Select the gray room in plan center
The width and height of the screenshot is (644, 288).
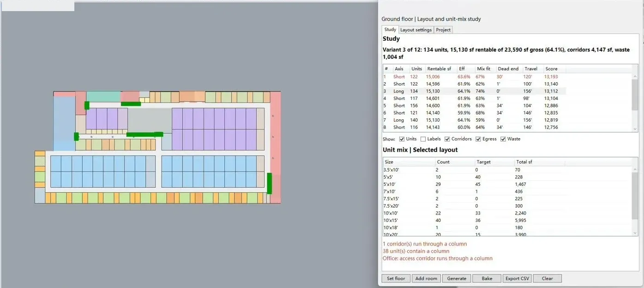point(150,121)
